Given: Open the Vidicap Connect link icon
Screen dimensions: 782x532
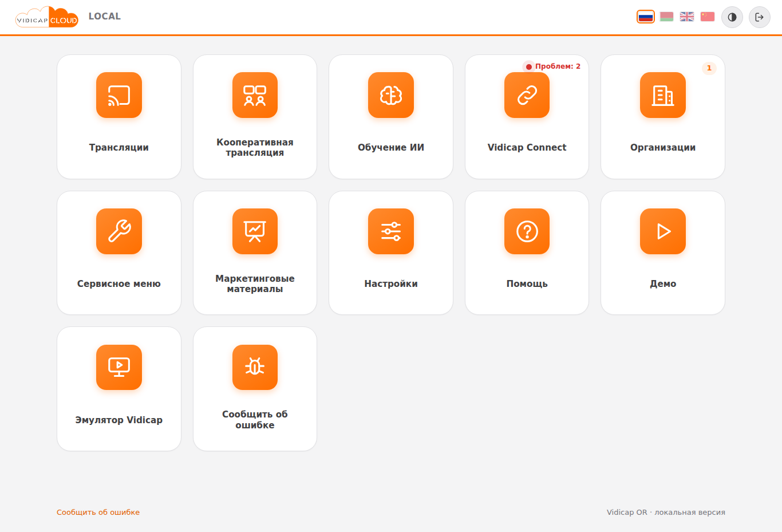Looking at the screenshot, I should pos(527,95).
